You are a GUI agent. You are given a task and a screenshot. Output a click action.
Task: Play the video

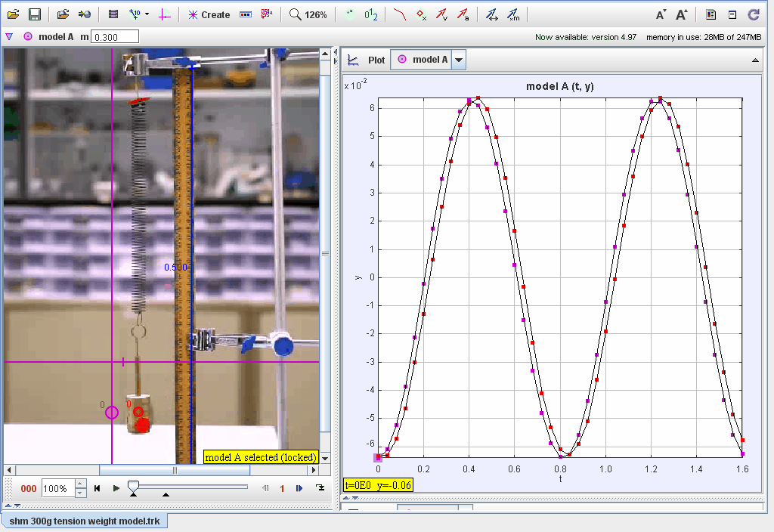click(x=116, y=488)
